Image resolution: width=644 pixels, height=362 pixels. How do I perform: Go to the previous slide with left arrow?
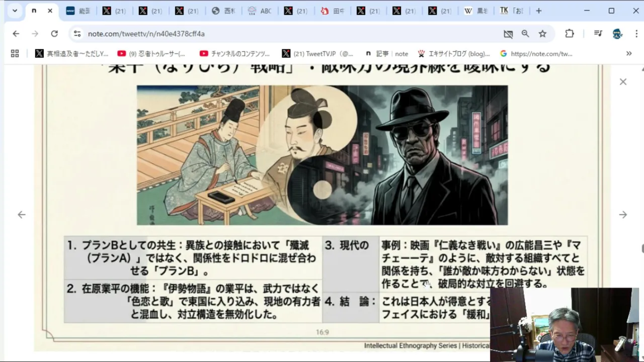pyautogui.click(x=22, y=215)
